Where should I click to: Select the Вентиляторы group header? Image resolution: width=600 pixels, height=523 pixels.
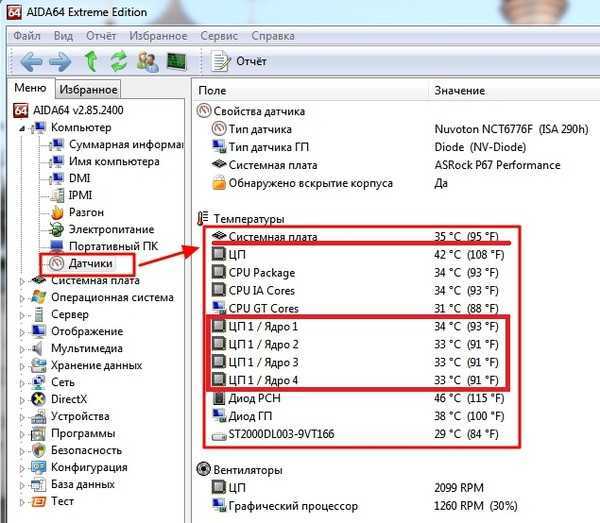tap(240, 469)
